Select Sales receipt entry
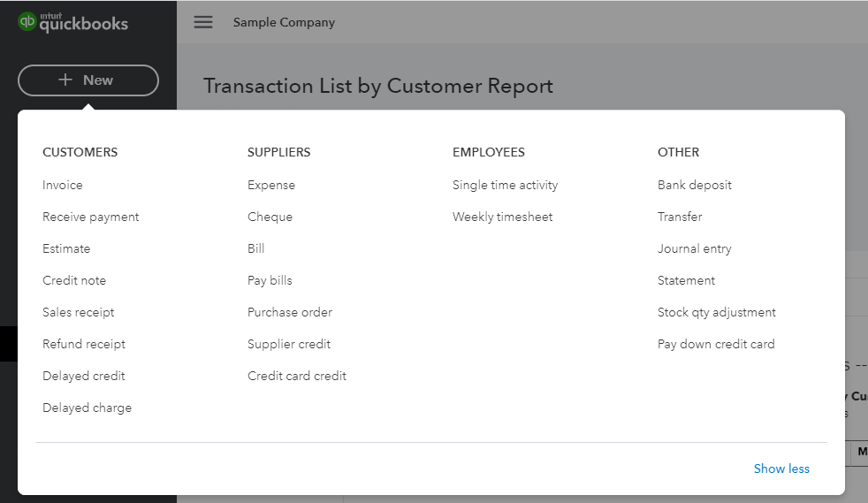The width and height of the screenshot is (868, 503). (x=79, y=312)
